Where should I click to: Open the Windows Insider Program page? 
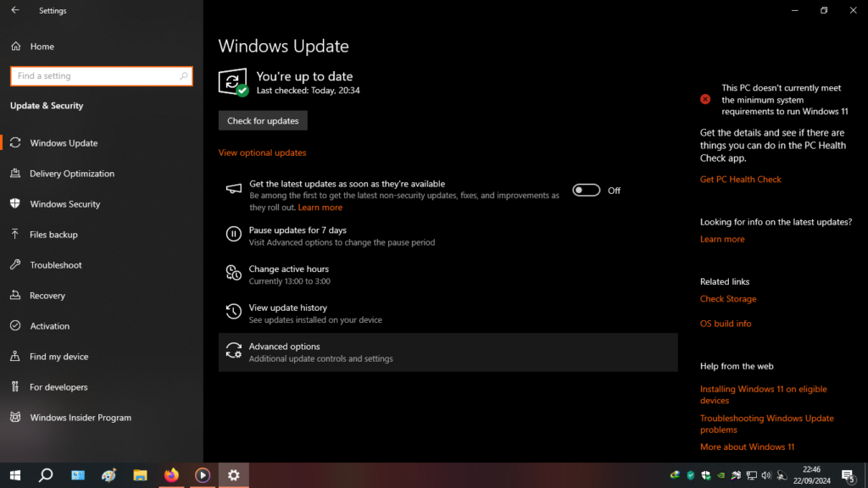click(x=80, y=418)
